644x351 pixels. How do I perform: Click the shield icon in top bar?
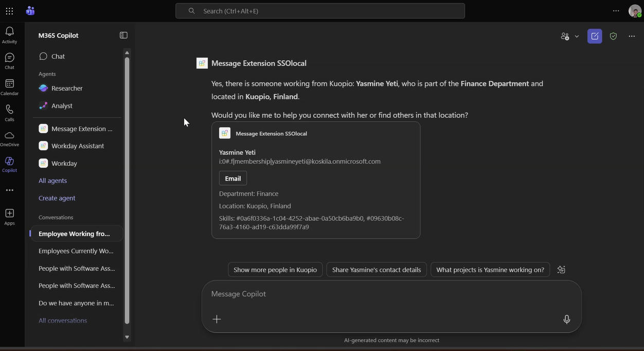pos(613,36)
